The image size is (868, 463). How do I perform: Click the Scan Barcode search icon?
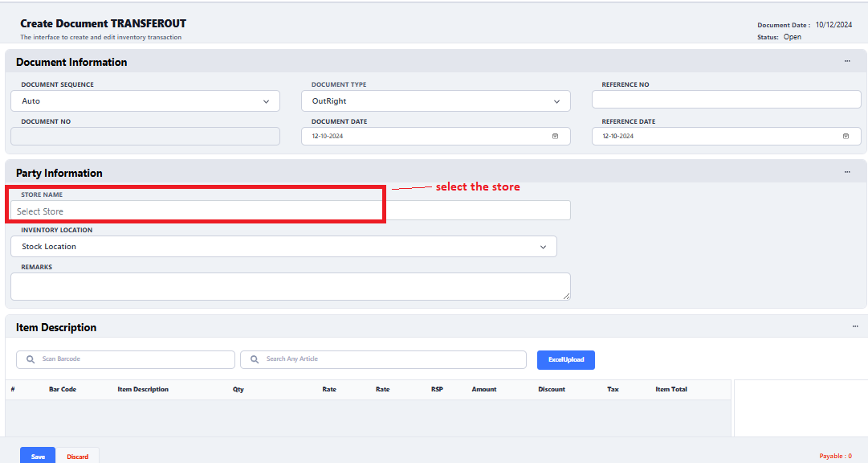coord(31,359)
